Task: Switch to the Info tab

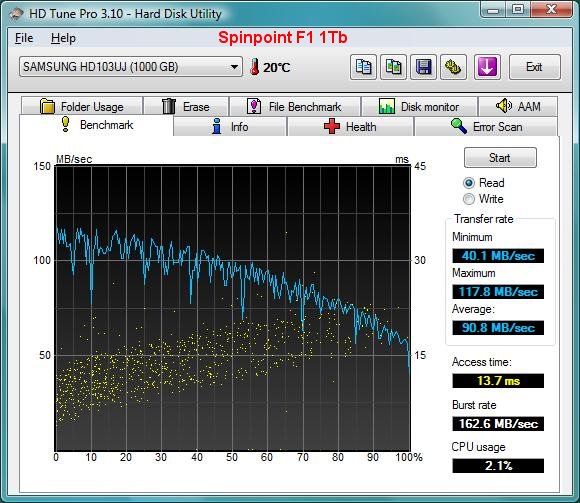Action: click(230, 126)
